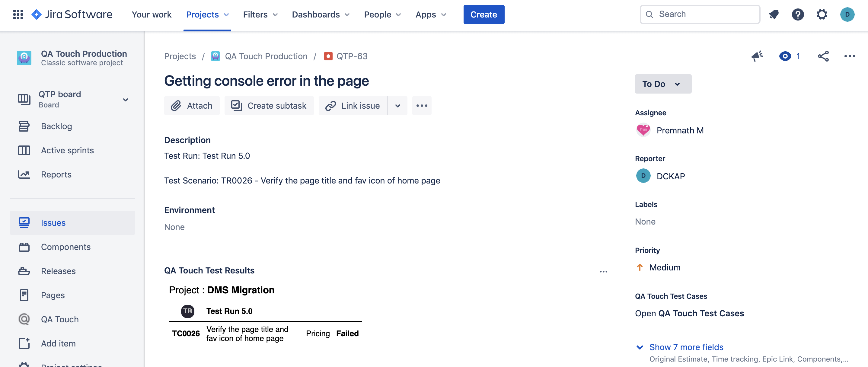Open the People dropdown menu
The image size is (868, 367).
[382, 14]
